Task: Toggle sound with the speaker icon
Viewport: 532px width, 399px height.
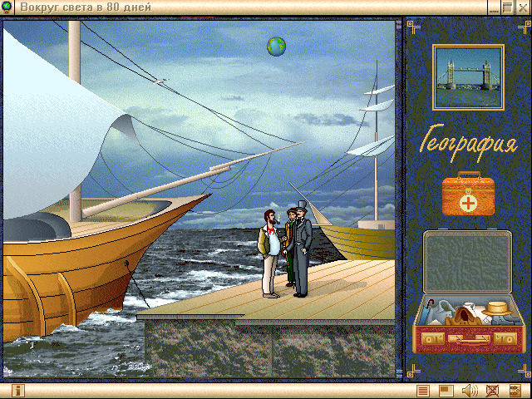Action: 470,391
